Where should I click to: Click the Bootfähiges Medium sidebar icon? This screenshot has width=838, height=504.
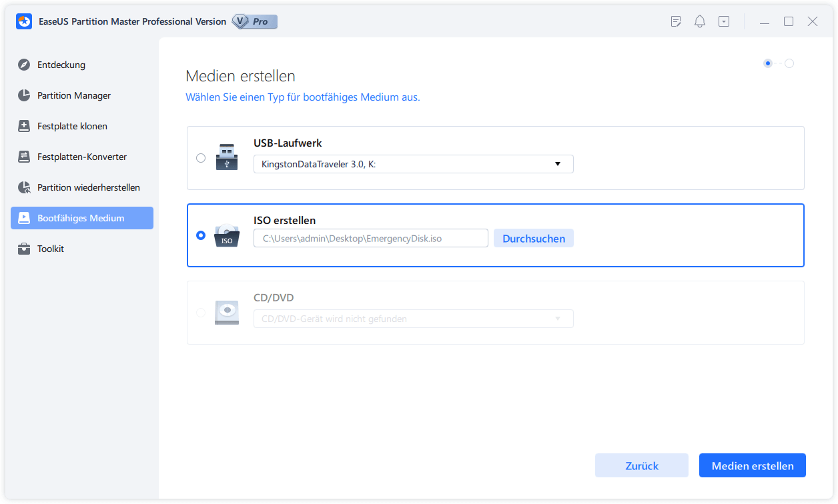[x=24, y=218]
